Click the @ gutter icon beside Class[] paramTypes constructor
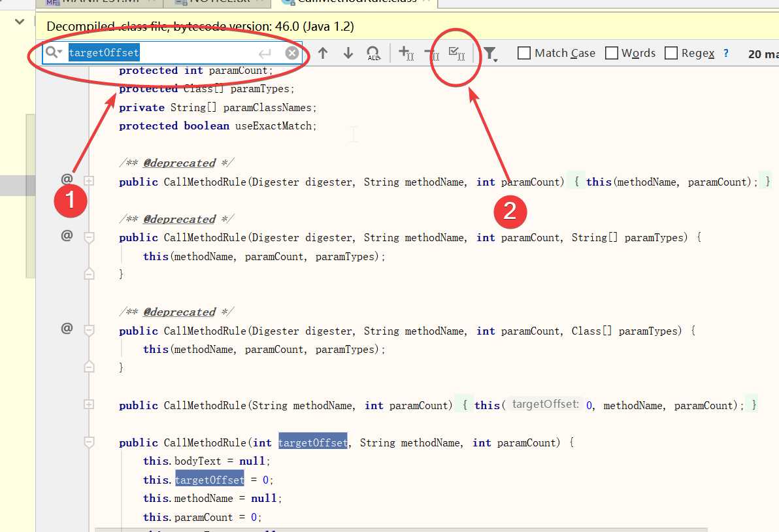 coord(67,328)
